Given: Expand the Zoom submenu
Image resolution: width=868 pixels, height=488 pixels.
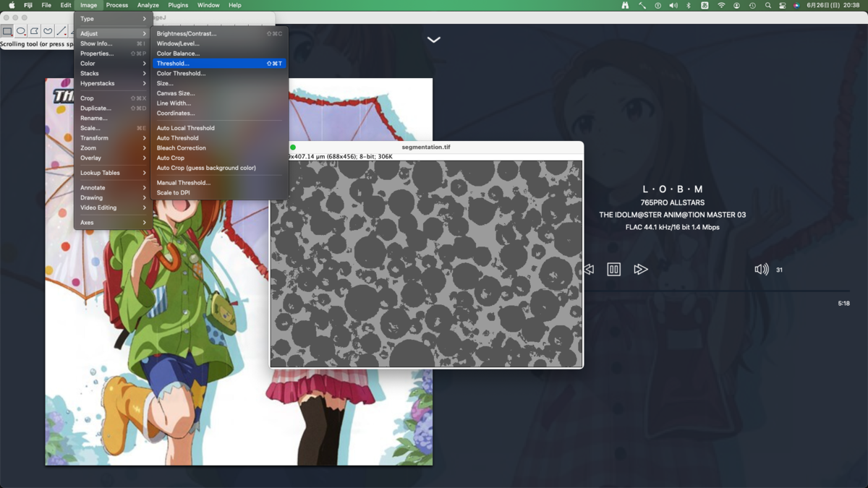Looking at the screenshot, I should [x=113, y=148].
